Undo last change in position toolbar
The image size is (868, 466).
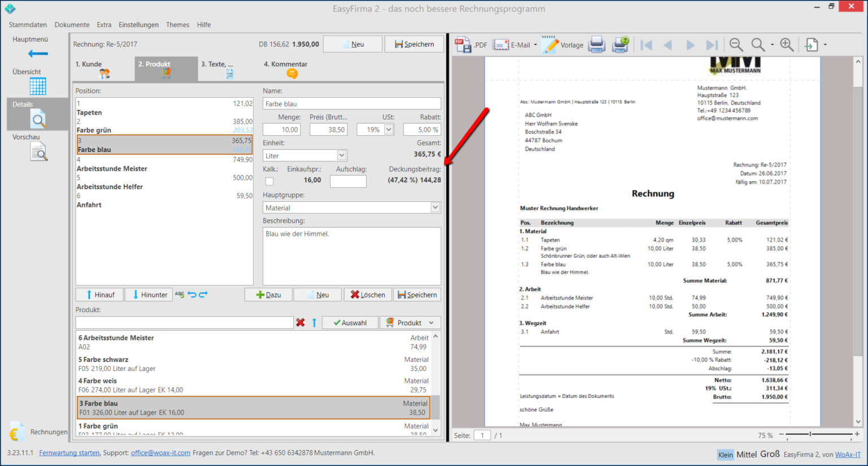click(192, 295)
